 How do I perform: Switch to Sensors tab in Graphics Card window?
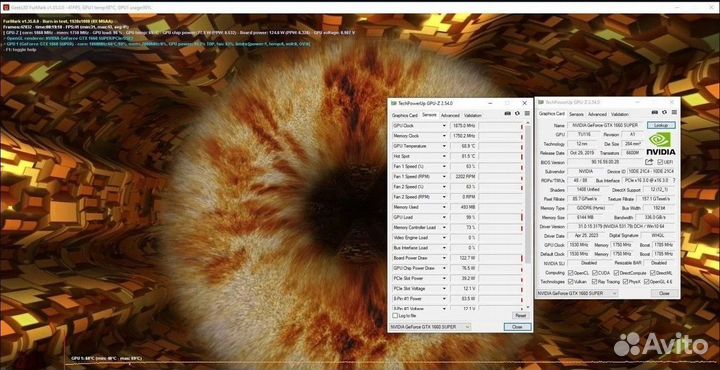pyautogui.click(x=576, y=114)
